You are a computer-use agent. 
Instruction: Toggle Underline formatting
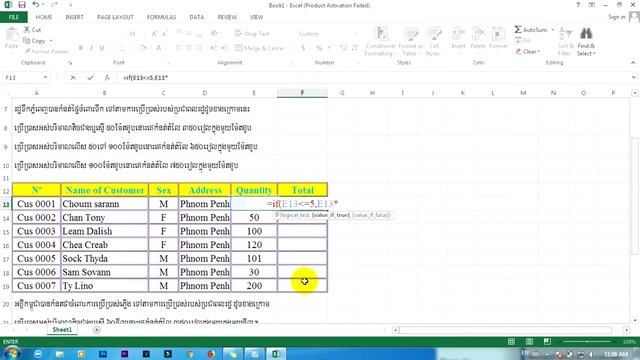coord(102,48)
